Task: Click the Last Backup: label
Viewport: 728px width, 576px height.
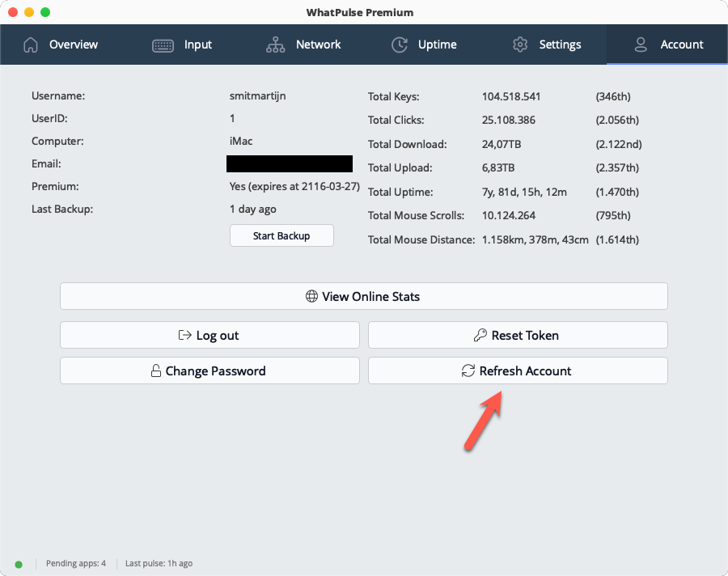Action: click(62, 209)
